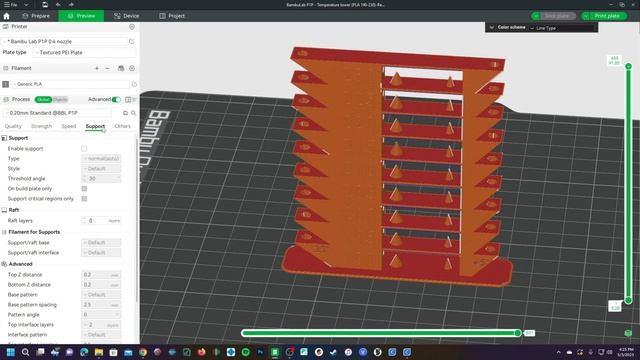This screenshot has width=640, height=360.
Task: Open Support/raft interface filament dropdown
Action: [x=101, y=253]
